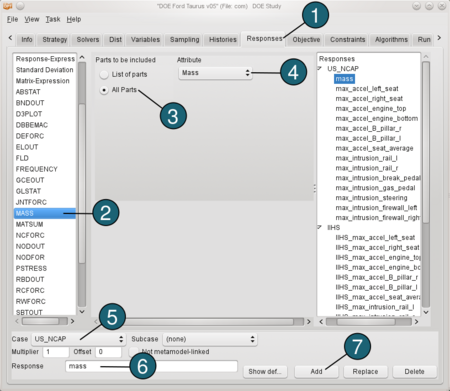Open the Attribute Mass dropdown
450x391 pixels.
215,73
